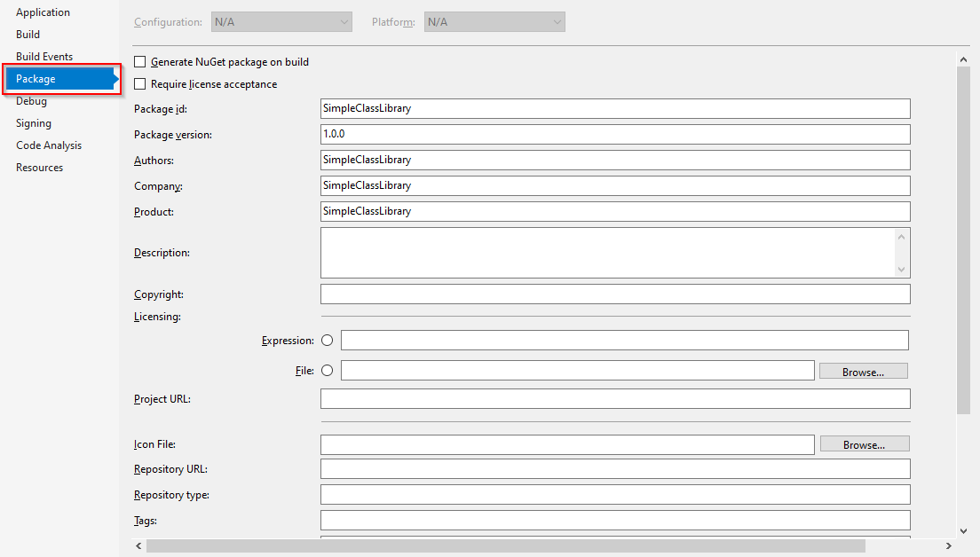The image size is (980, 557).
Task: Open the Debug settings page
Action: (x=30, y=100)
